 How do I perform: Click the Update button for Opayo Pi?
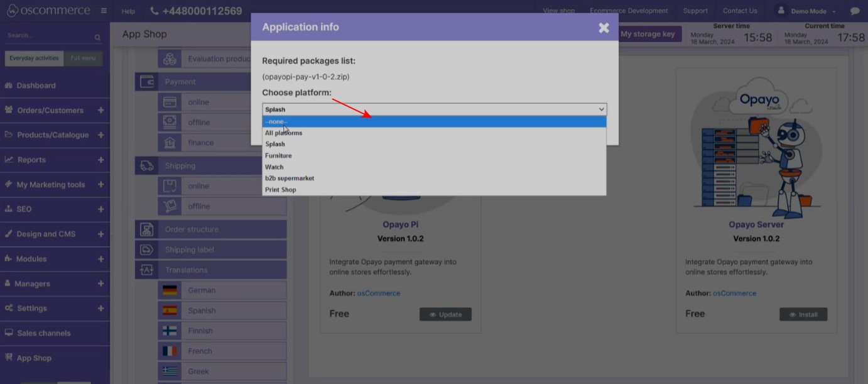445,314
